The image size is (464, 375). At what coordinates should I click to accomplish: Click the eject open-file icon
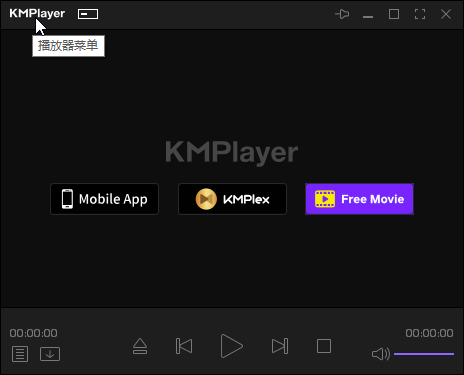tap(140, 346)
